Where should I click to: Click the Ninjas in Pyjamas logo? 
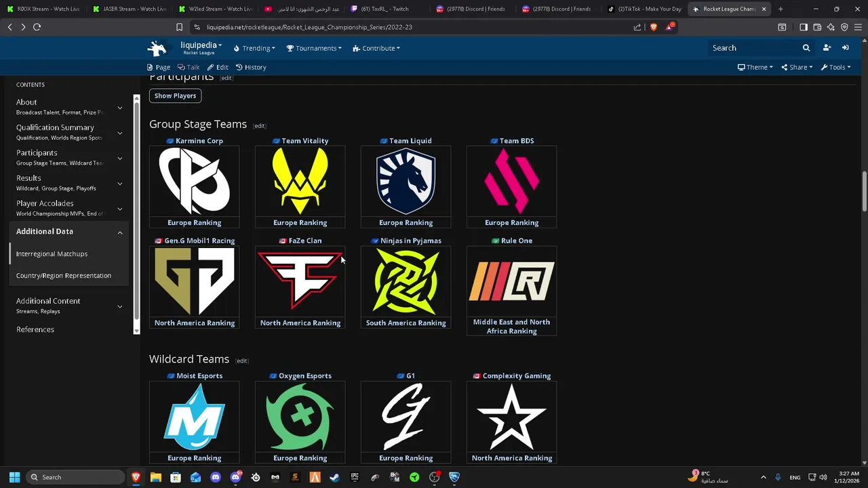(406, 282)
